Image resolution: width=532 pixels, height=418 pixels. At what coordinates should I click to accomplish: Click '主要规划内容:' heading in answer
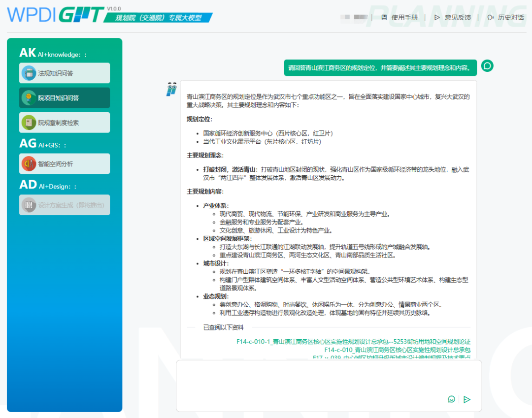coord(205,192)
